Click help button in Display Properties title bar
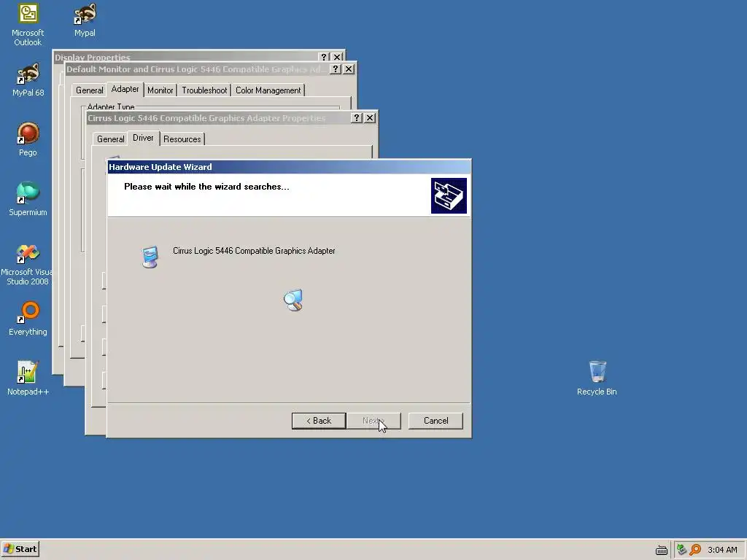 [x=324, y=57]
